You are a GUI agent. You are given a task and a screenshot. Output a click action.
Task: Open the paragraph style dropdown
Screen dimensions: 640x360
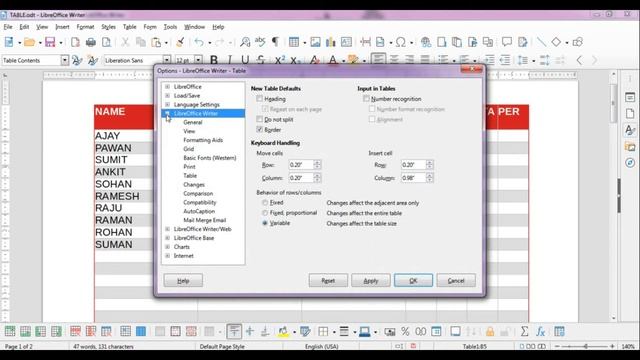point(65,60)
